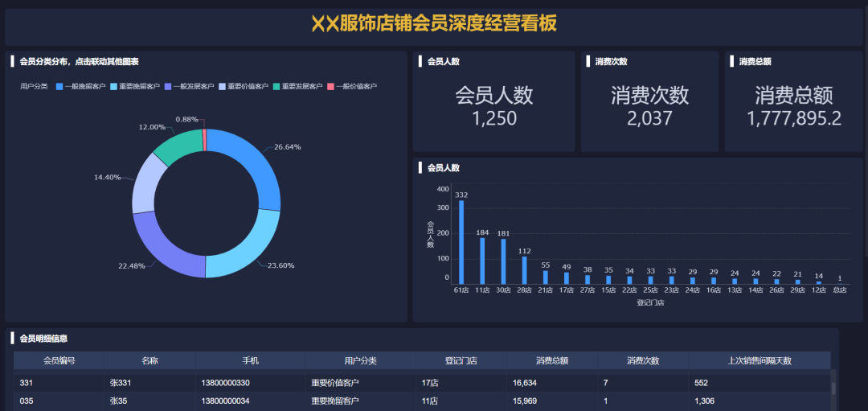868x411 pixels.
Task: Toggle the 一般挽留客户 legend entry
Action: click(81, 86)
